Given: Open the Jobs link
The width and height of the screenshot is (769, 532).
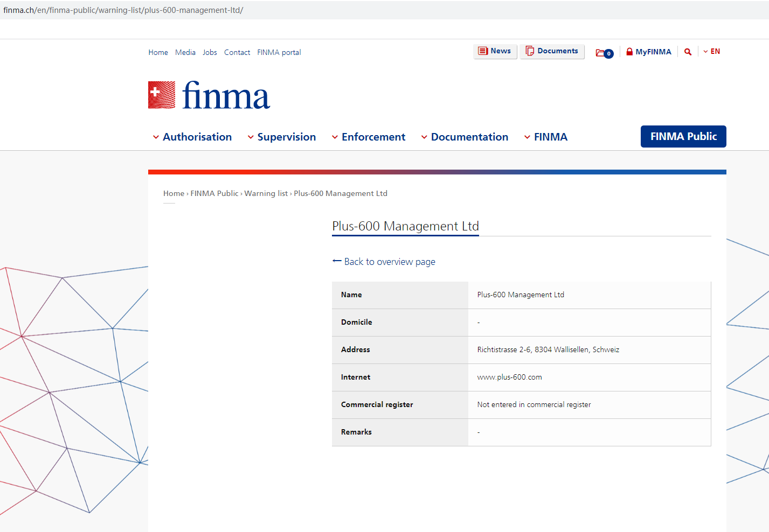Looking at the screenshot, I should [210, 52].
